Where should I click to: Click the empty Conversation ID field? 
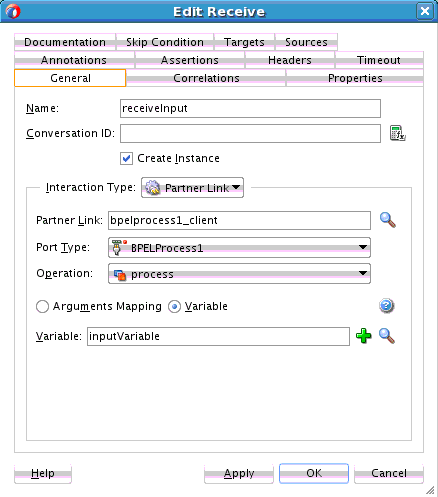(x=250, y=133)
